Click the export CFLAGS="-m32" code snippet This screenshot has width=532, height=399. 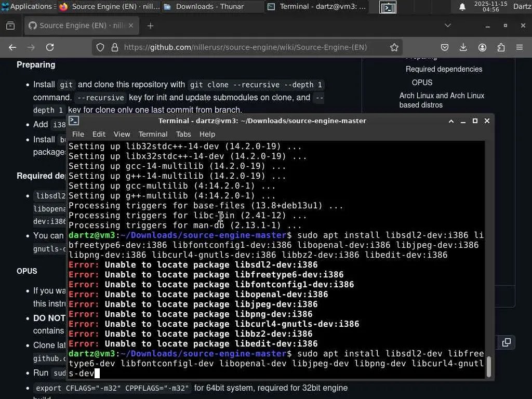(x=112, y=388)
